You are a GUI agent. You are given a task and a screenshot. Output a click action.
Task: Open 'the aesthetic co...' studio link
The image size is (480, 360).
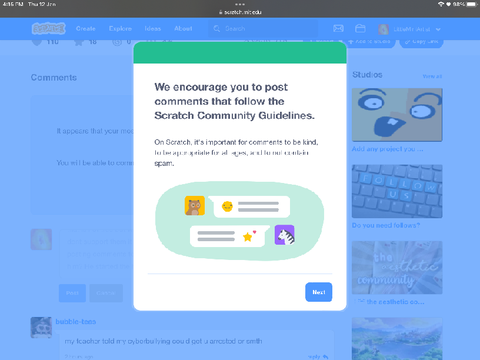(x=389, y=302)
